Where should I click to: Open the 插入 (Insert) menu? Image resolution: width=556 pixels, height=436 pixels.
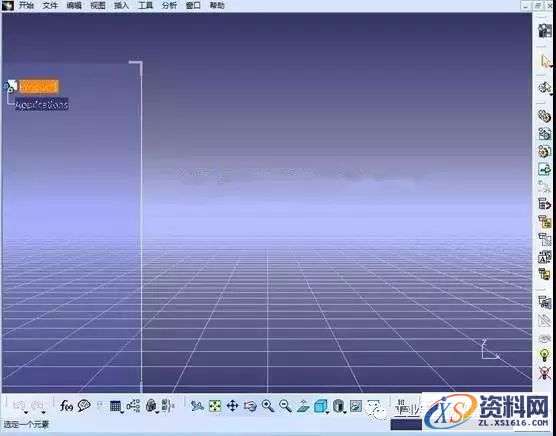coord(122,5)
